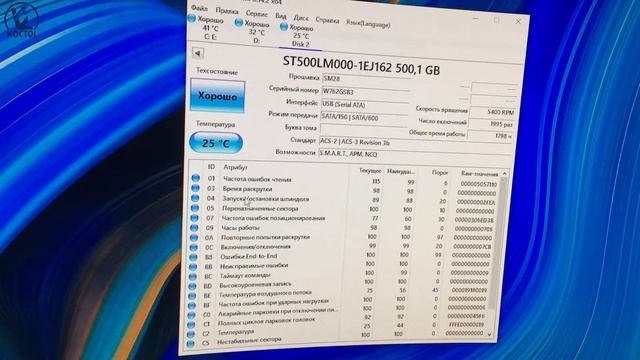Click the attribute list vertical scrollbar thumb

tap(499, 244)
